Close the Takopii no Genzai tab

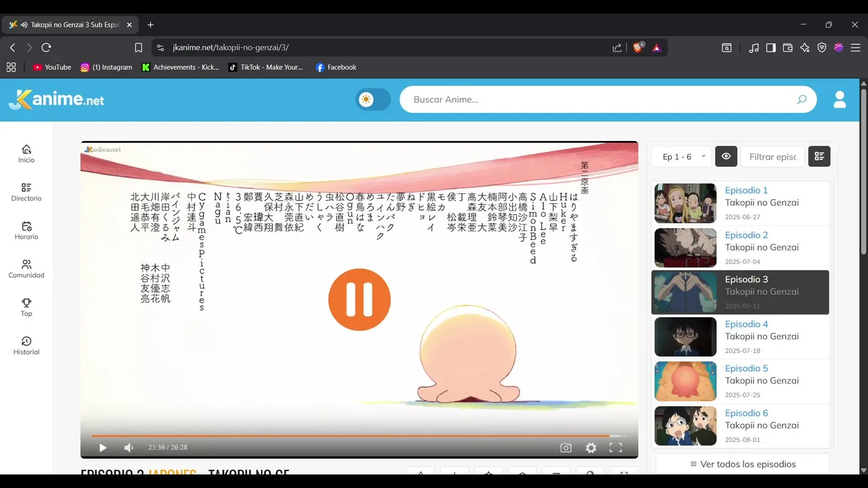pos(130,24)
